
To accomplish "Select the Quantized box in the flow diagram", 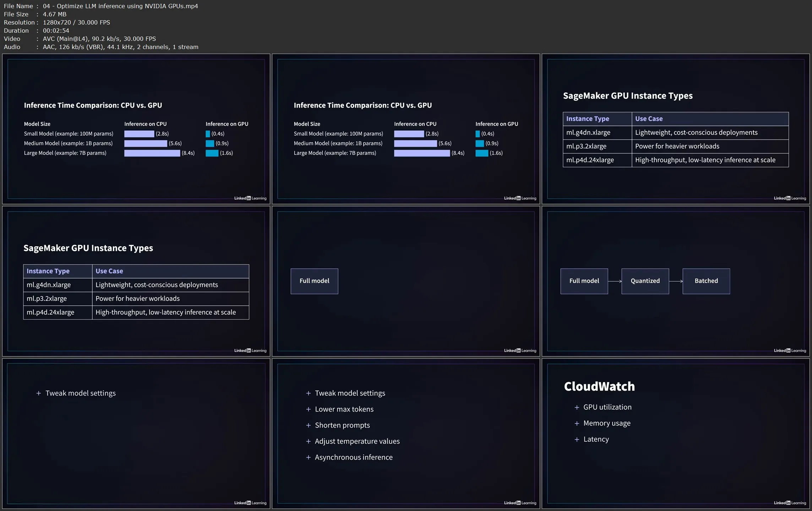I will click(645, 281).
